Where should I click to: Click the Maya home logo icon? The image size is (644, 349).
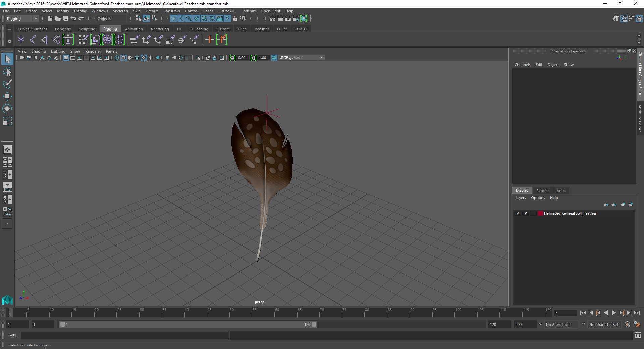coord(7,300)
